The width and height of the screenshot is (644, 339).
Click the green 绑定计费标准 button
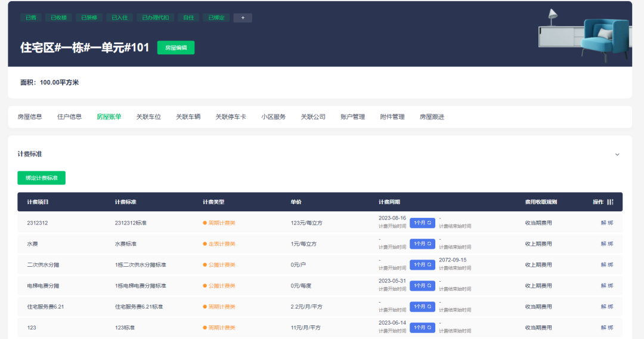pos(41,178)
